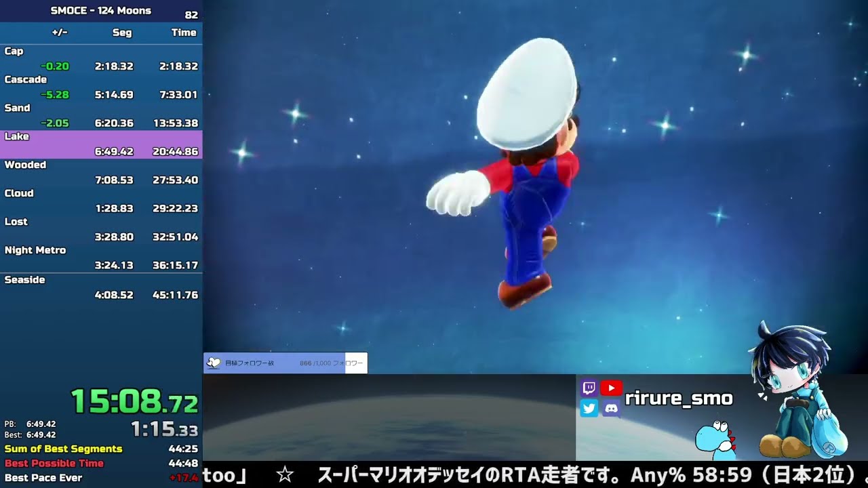Select the Wooded split row
868x488 pixels.
(101, 173)
